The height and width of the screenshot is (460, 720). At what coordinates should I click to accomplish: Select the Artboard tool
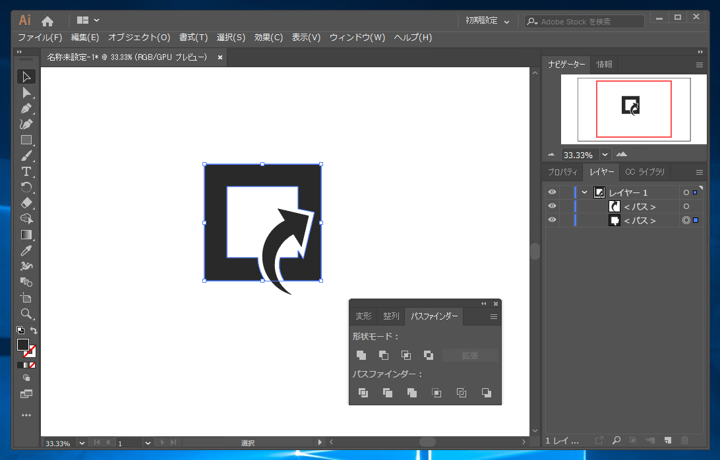(x=26, y=298)
